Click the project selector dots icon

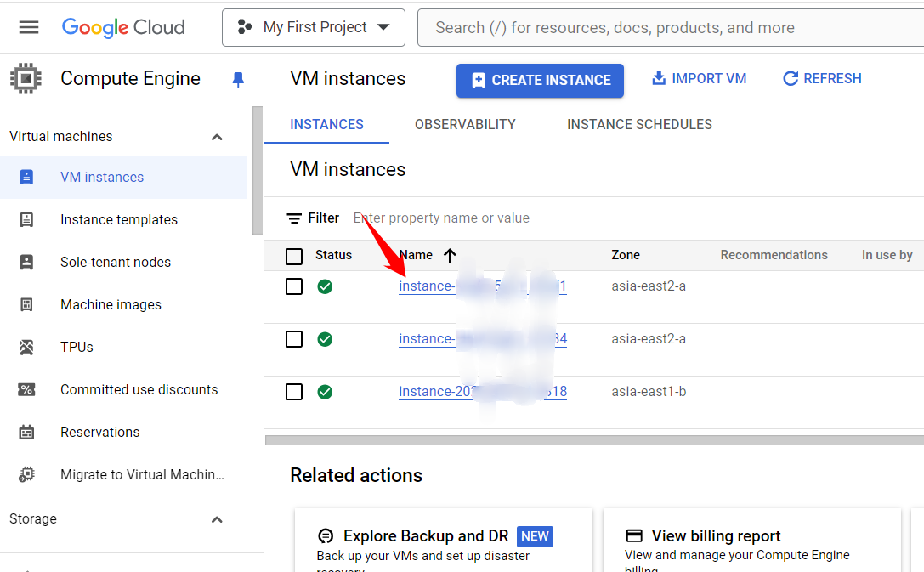245,27
